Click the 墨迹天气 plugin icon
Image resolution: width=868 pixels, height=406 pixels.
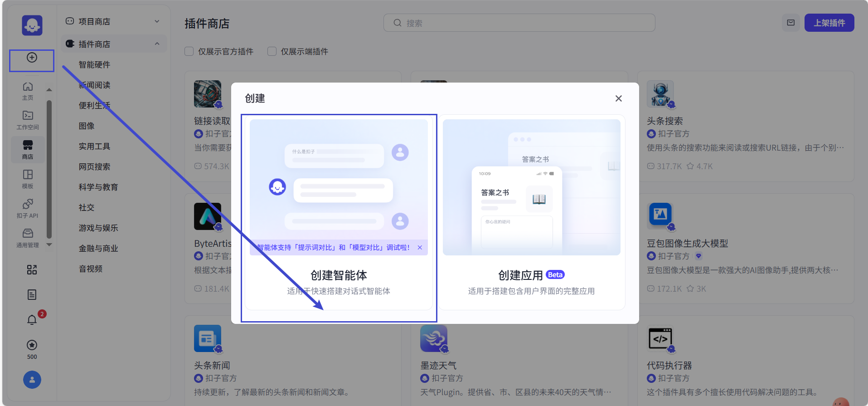[x=434, y=338]
